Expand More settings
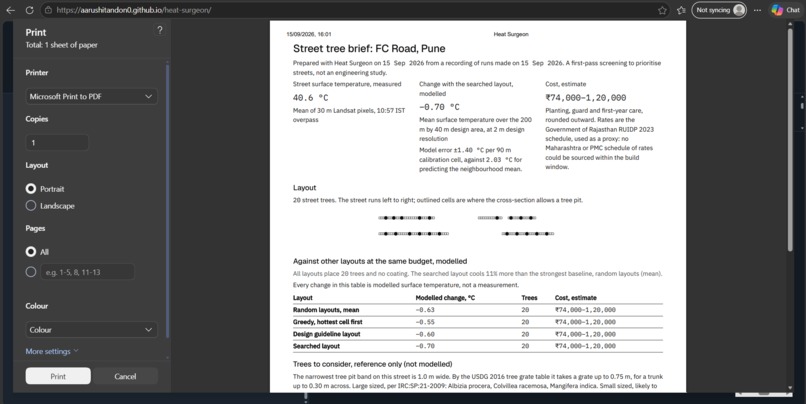806x404 pixels. 52,352
